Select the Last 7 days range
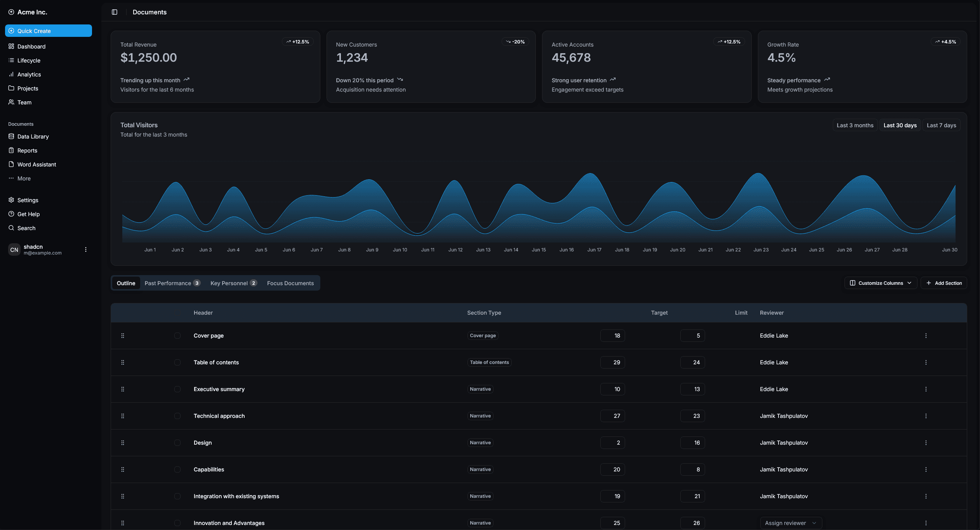The width and height of the screenshot is (980, 530). pyautogui.click(x=941, y=125)
